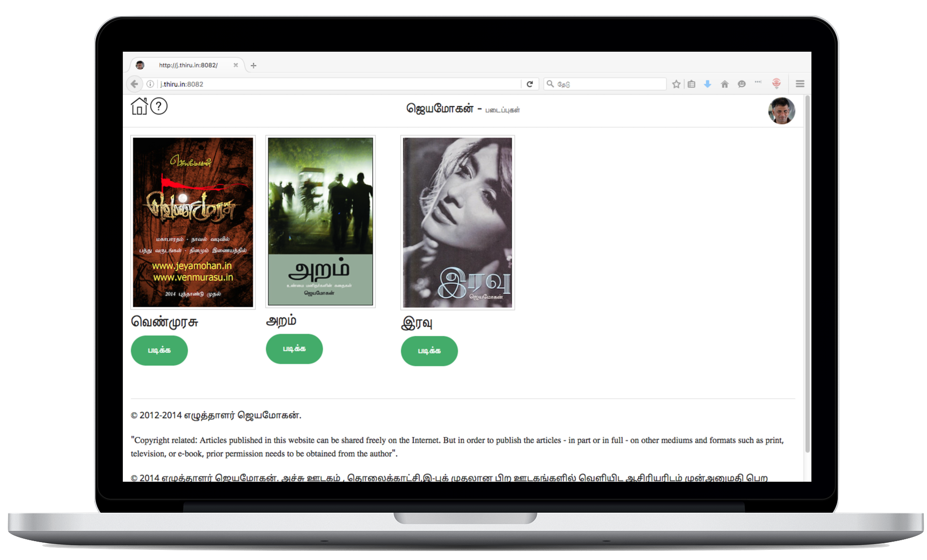The image size is (927, 560).
Task: Open the downloads arrow icon
Action: (x=707, y=84)
